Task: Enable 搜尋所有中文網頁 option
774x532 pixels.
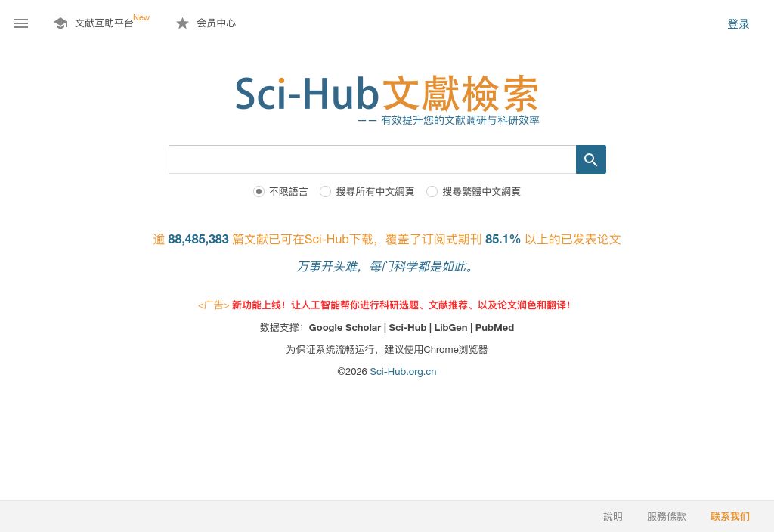Action: coord(325,191)
